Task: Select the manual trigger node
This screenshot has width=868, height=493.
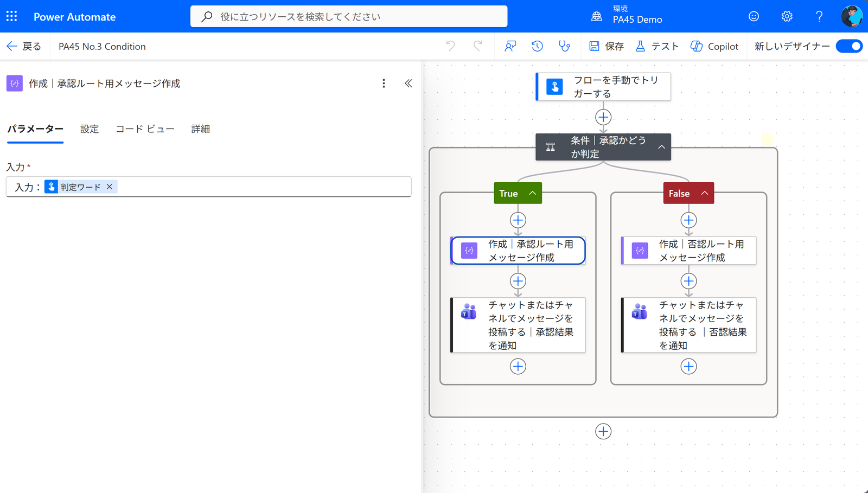Action: click(603, 87)
